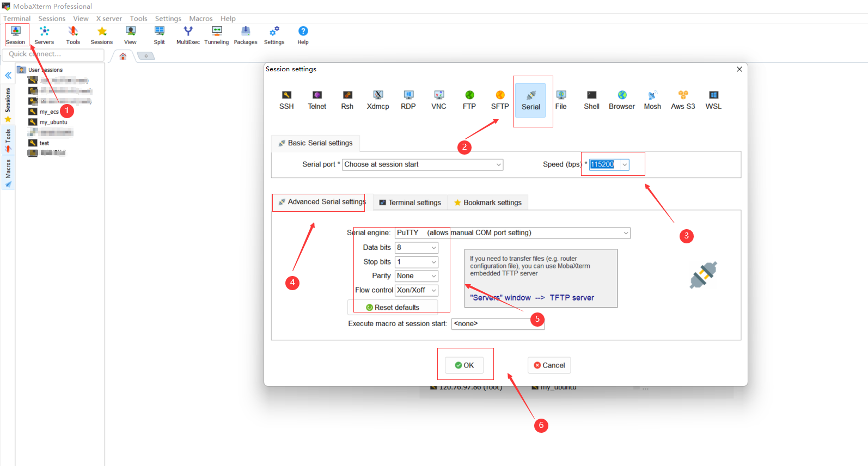Open the Terminal menu

[17, 19]
